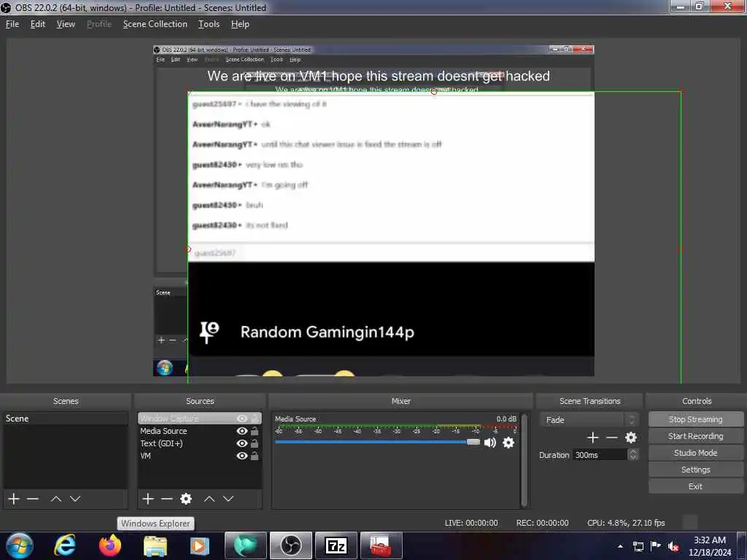Launch Firefox from the taskbar

[110, 545]
